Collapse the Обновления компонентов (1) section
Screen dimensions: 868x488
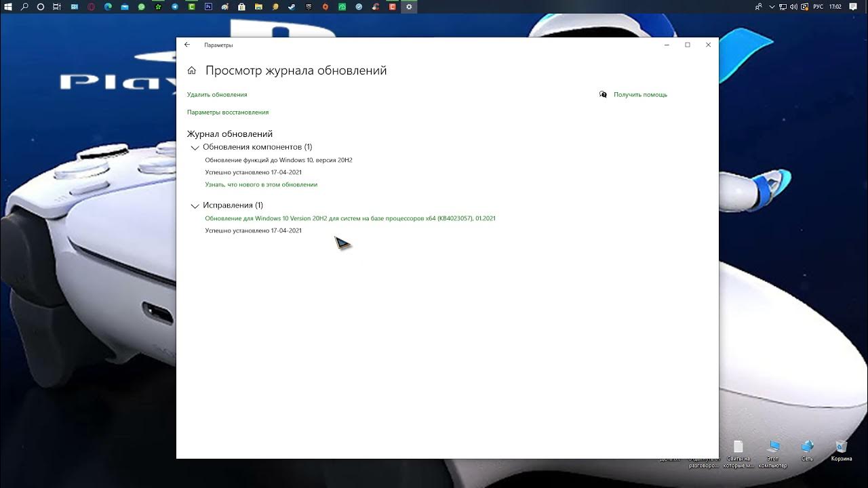(x=195, y=148)
